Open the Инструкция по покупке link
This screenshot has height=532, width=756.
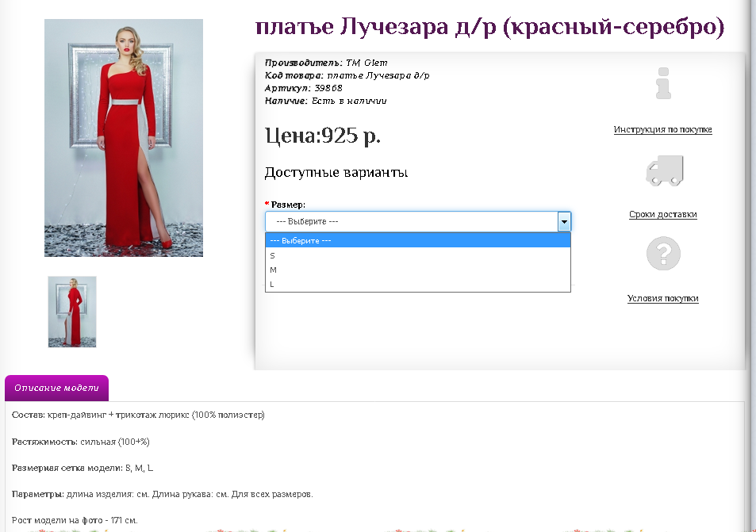point(662,129)
